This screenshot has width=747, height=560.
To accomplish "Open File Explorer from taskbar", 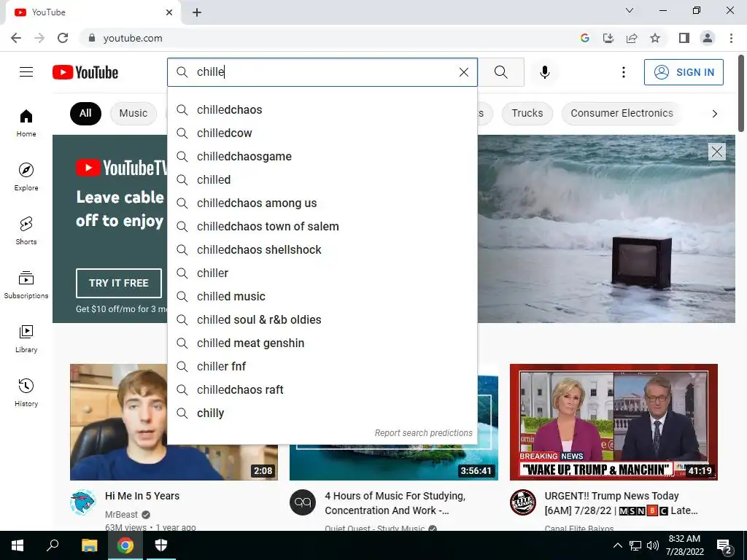I will pyautogui.click(x=89, y=545).
